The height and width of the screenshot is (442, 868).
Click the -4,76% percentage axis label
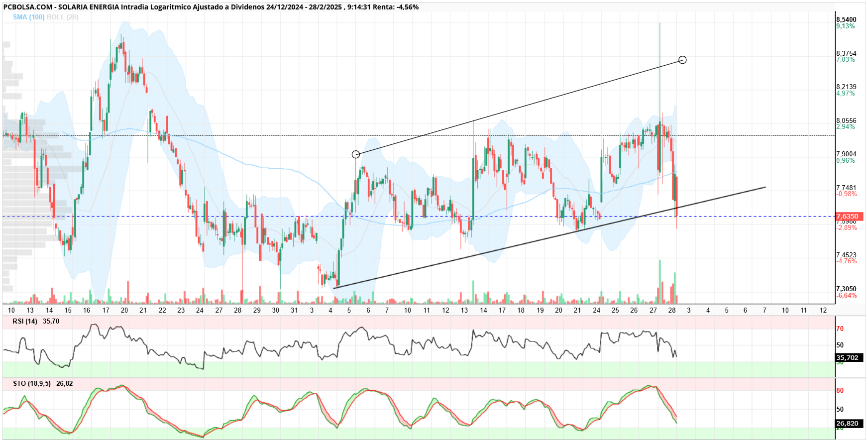(847, 261)
